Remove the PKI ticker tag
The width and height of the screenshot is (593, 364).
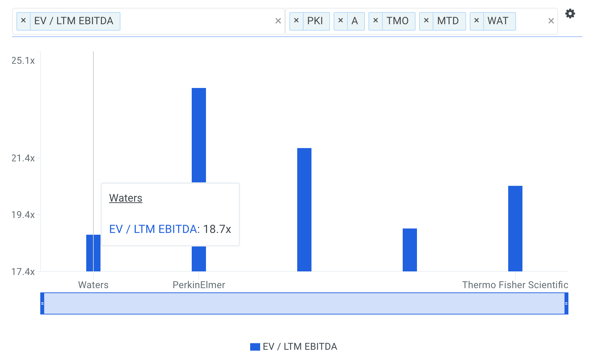click(x=296, y=21)
